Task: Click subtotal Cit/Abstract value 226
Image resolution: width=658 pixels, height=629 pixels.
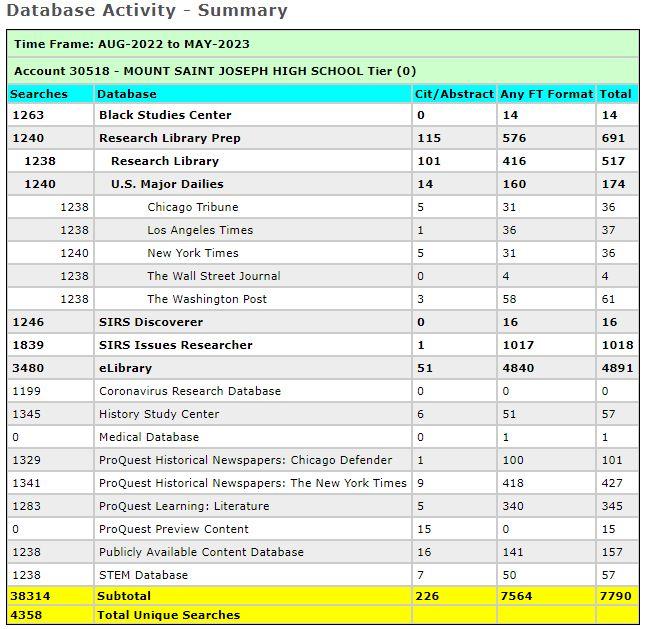Action: point(427,596)
